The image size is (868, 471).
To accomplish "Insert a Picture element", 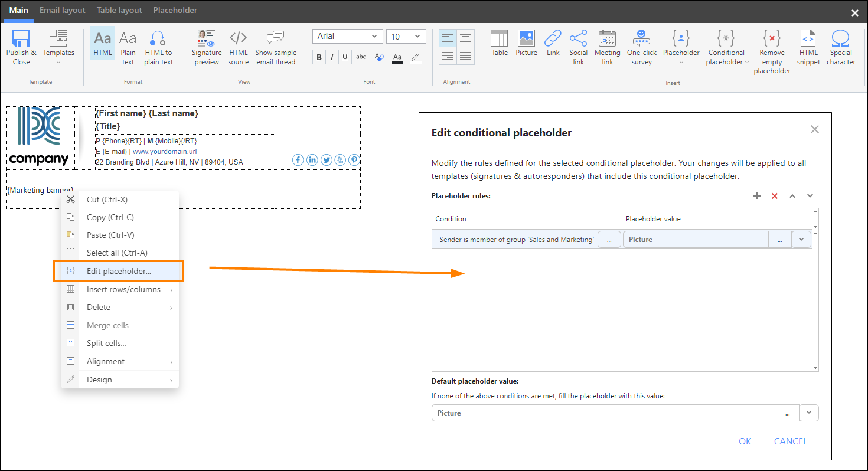I will (x=526, y=47).
